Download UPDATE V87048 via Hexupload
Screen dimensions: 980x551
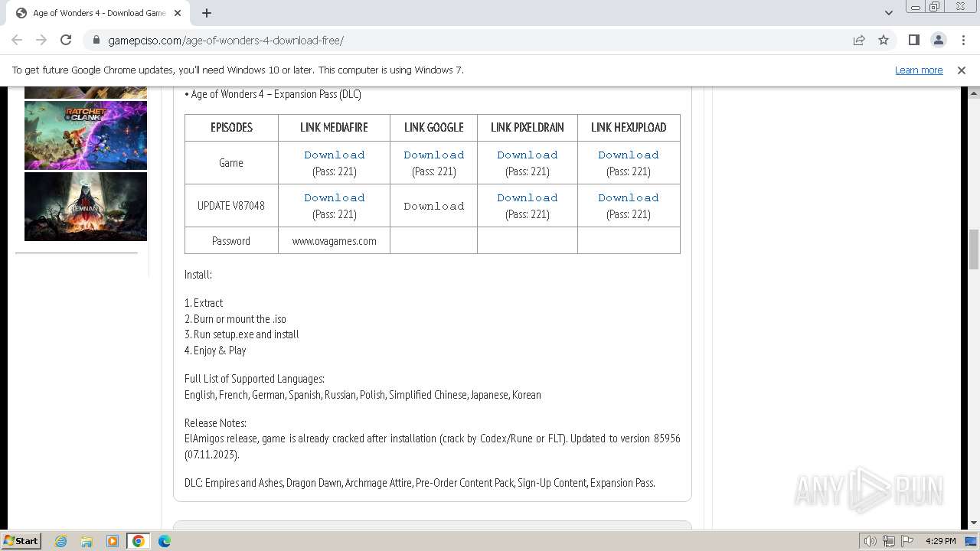[x=629, y=197]
